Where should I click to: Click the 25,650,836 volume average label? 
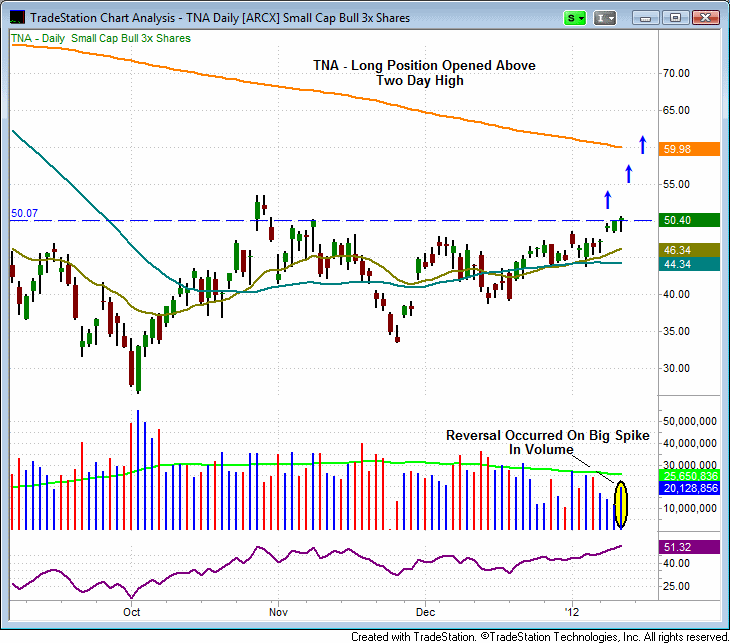point(689,476)
